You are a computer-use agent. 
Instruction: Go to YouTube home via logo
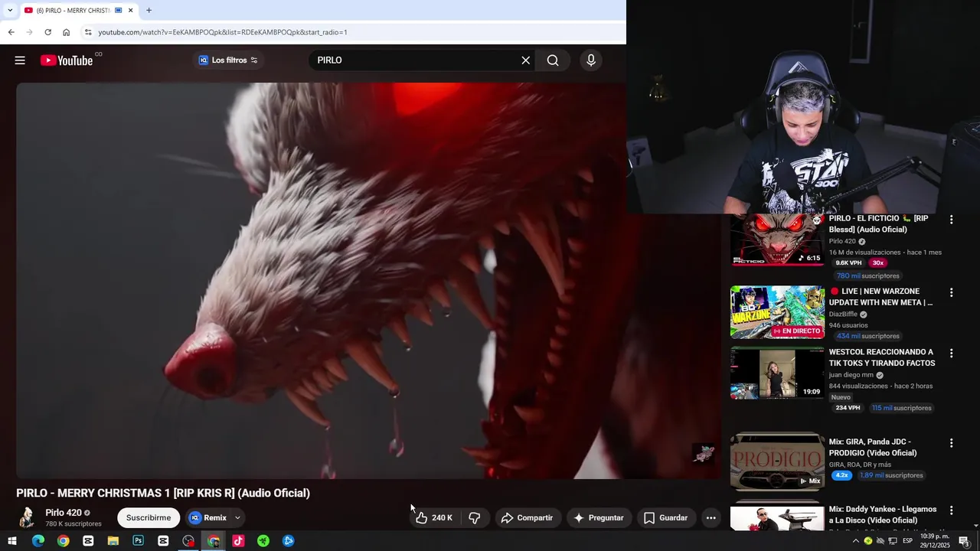coord(67,60)
